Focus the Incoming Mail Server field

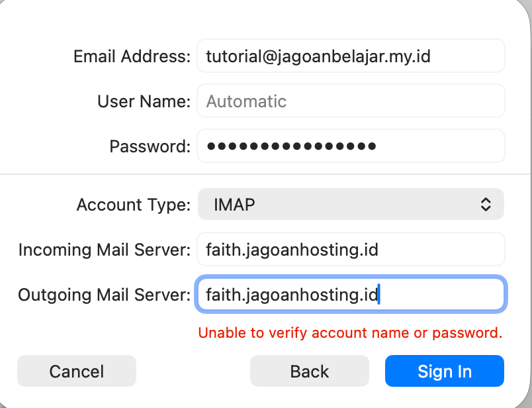(351, 249)
